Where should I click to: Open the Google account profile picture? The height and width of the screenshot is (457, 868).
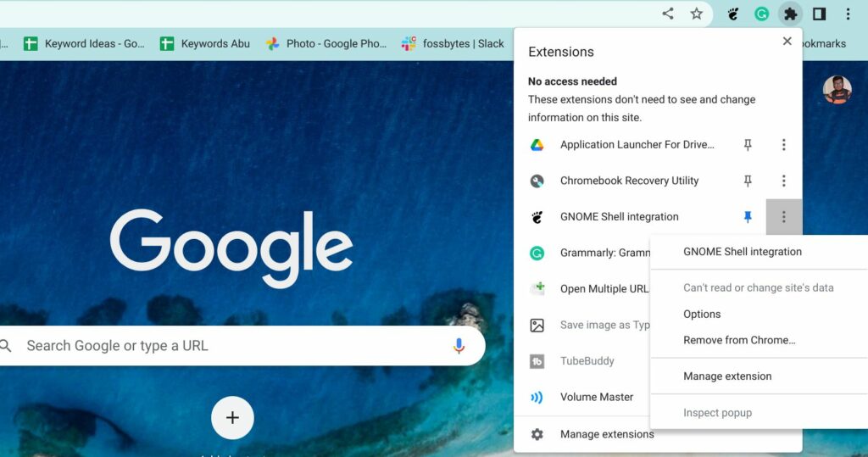click(x=837, y=90)
